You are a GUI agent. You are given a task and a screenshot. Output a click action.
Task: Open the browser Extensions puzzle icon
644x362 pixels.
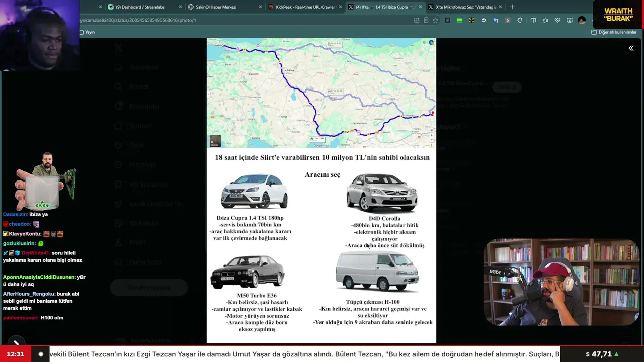520,20
